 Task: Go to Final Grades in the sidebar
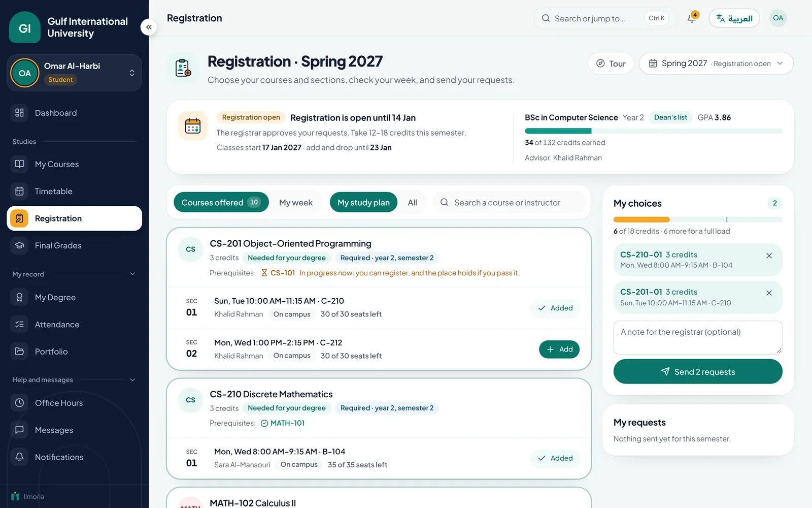[x=74, y=245]
